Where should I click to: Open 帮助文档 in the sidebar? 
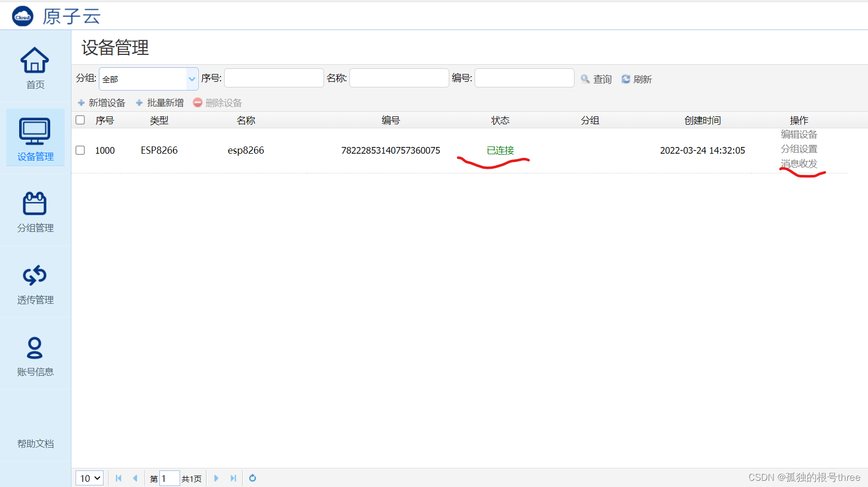click(35, 444)
